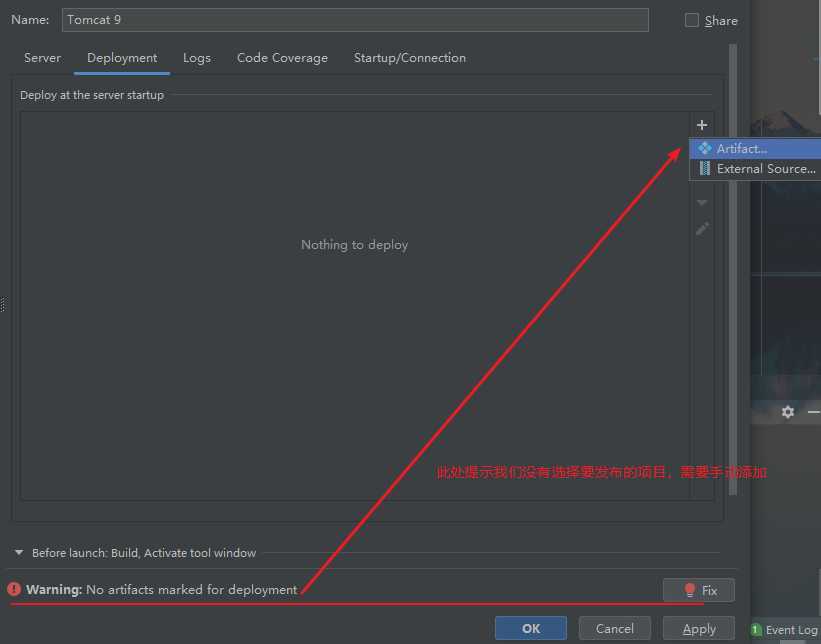Click the Fix button
Viewport: 821px width, 644px height.
[x=698, y=590]
